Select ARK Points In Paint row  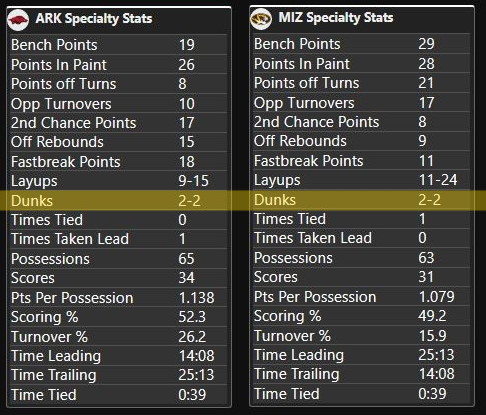pyautogui.click(x=119, y=64)
